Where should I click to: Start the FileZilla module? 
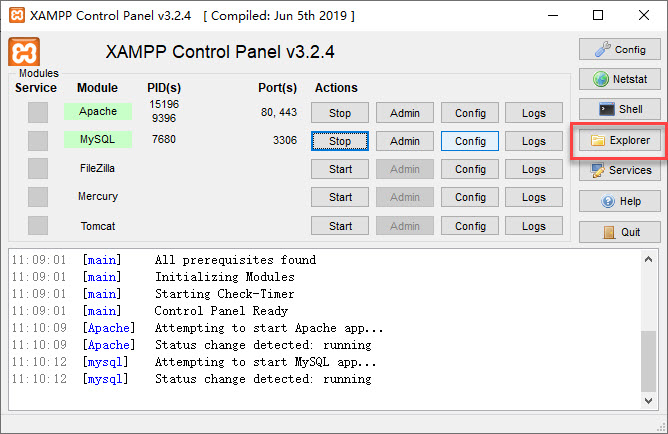point(340,169)
